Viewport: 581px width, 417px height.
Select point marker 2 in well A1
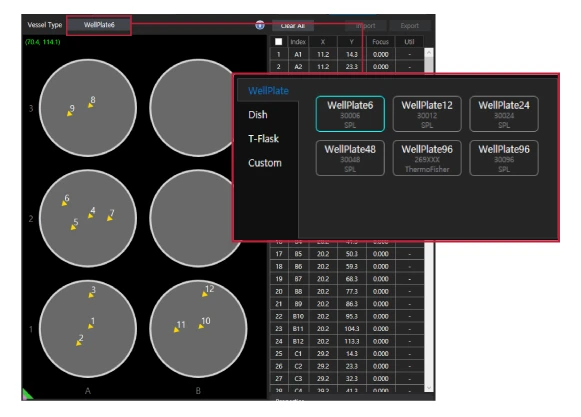(79, 344)
